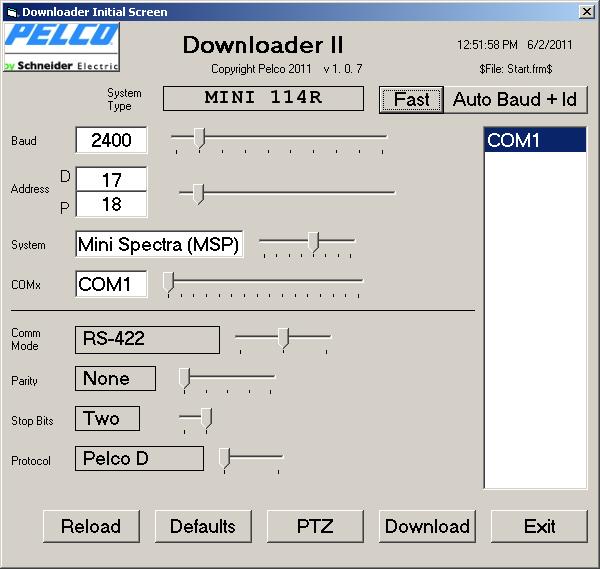600x569 pixels.
Task: Click the COMx slider thumb
Action: point(168,282)
